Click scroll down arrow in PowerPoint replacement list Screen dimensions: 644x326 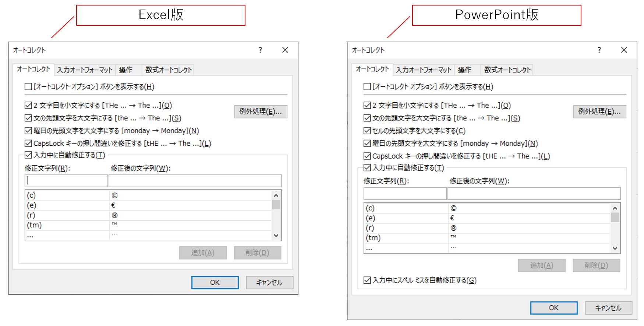(615, 248)
